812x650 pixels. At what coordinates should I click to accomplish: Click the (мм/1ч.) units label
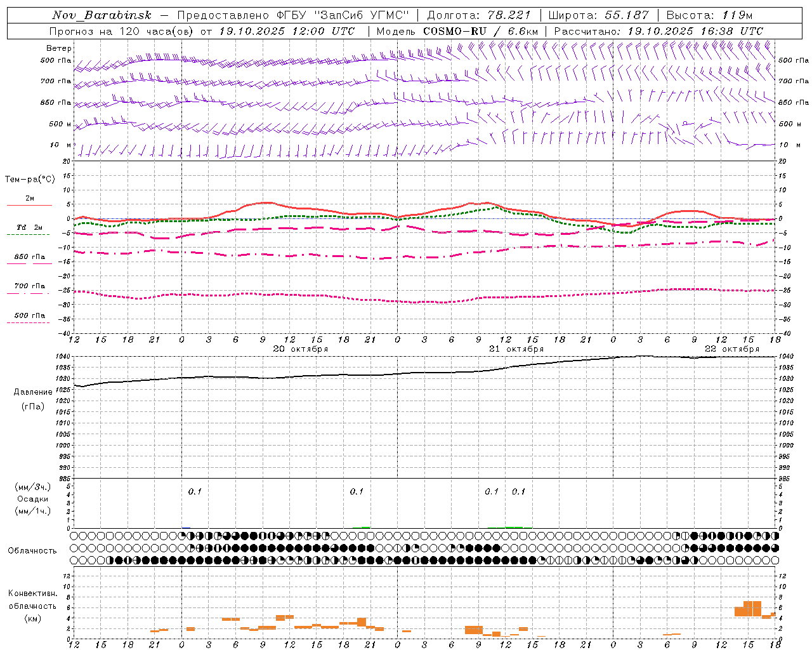click(x=33, y=511)
